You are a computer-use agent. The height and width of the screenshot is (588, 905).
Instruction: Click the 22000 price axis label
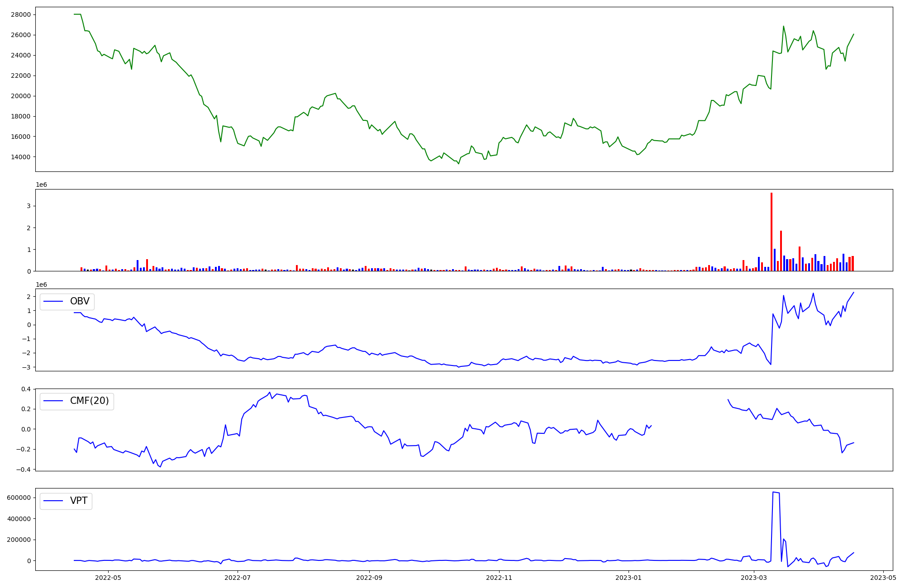21,76
